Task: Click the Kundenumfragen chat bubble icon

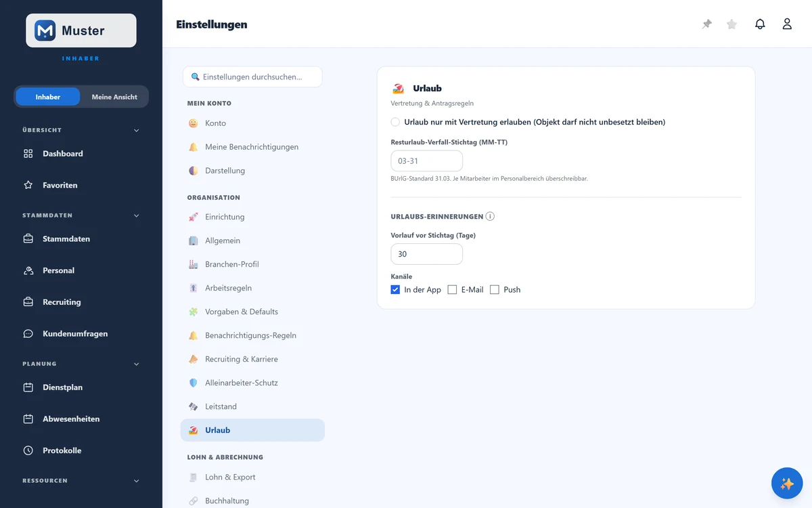Action: pyautogui.click(x=28, y=334)
